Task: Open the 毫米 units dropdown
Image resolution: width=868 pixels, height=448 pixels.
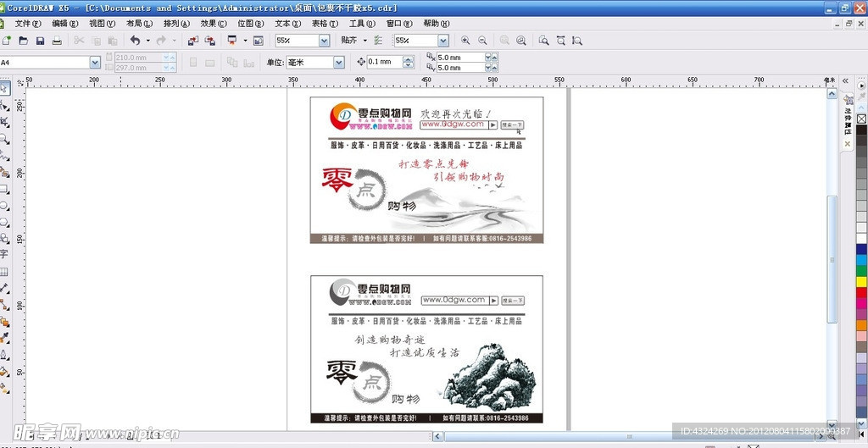Action: click(339, 63)
